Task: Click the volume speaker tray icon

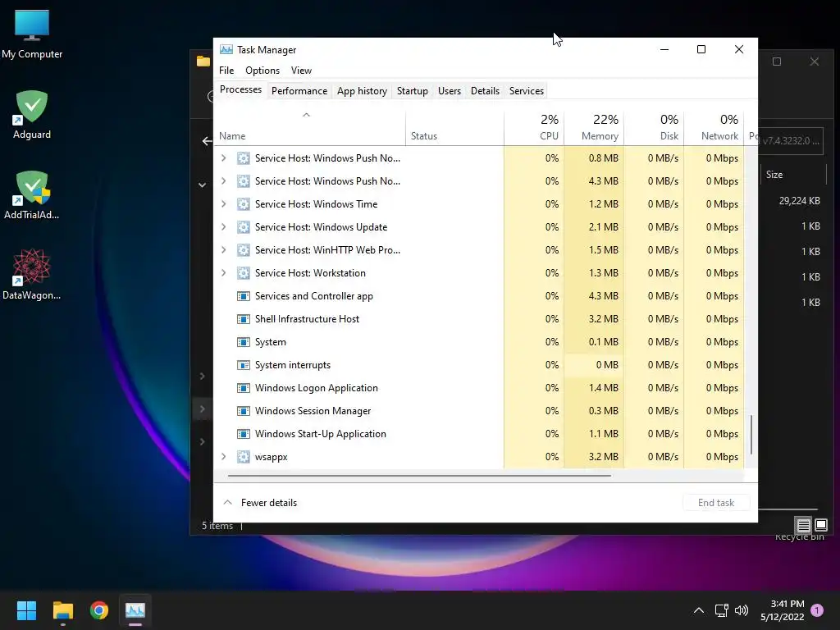Action: coord(742,610)
